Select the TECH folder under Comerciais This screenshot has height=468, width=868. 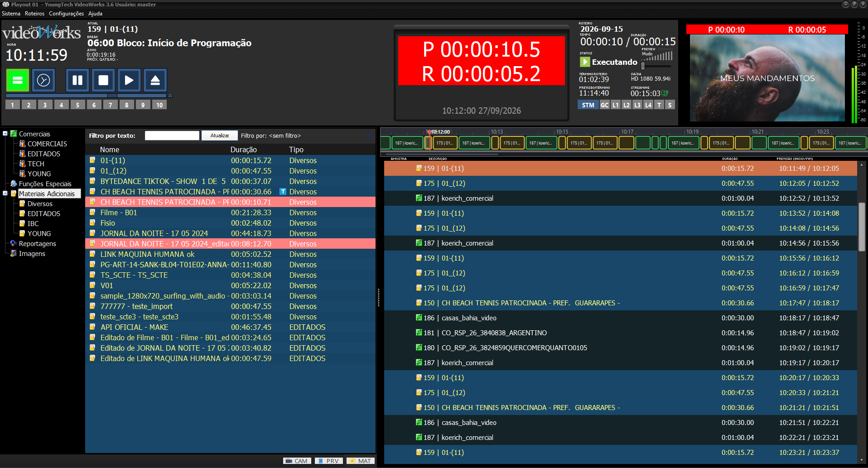coord(36,164)
